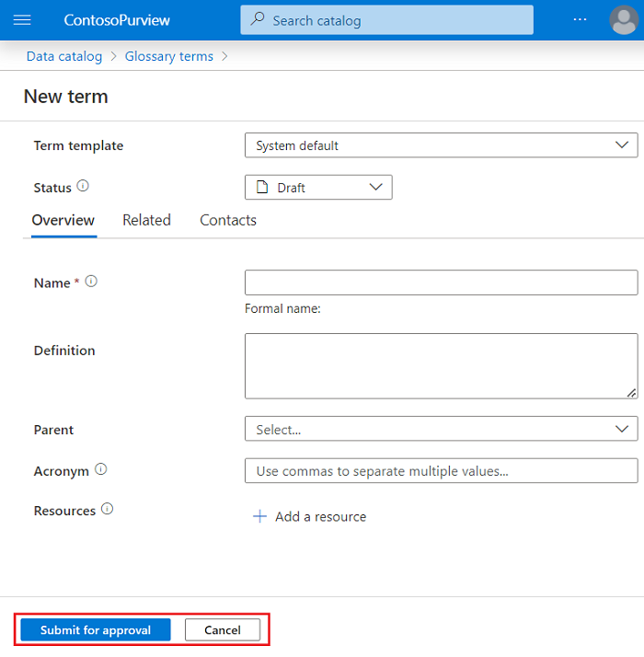Go to Data catalog breadcrumb

pos(64,56)
